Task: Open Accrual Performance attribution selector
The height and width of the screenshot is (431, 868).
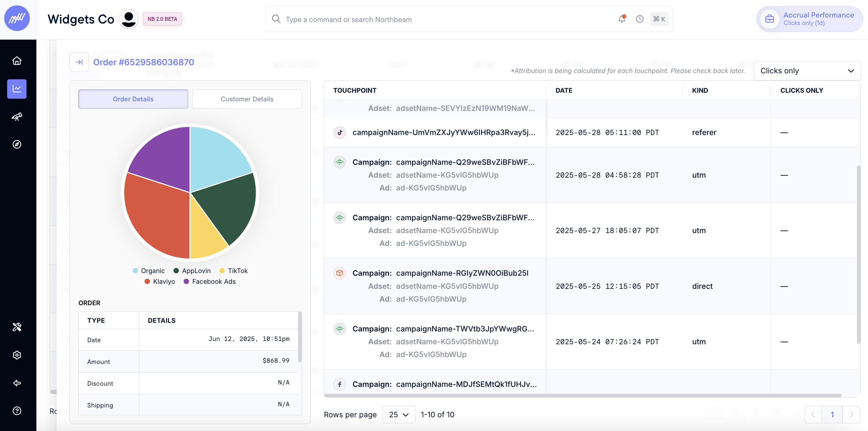Action: 809,19
